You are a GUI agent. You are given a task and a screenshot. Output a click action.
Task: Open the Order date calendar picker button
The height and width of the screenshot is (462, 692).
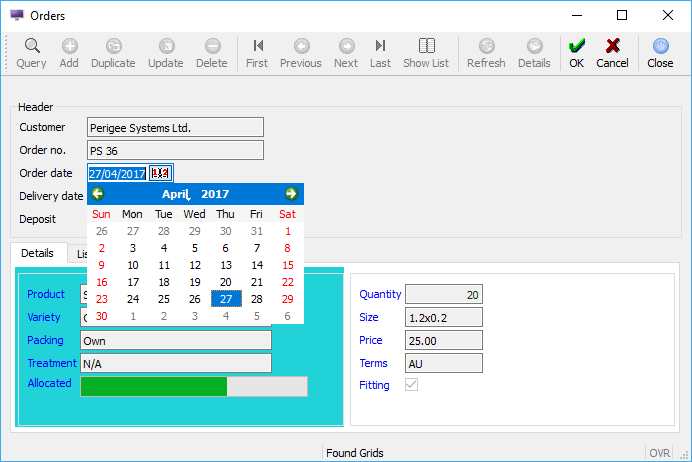[x=162, y=173]
